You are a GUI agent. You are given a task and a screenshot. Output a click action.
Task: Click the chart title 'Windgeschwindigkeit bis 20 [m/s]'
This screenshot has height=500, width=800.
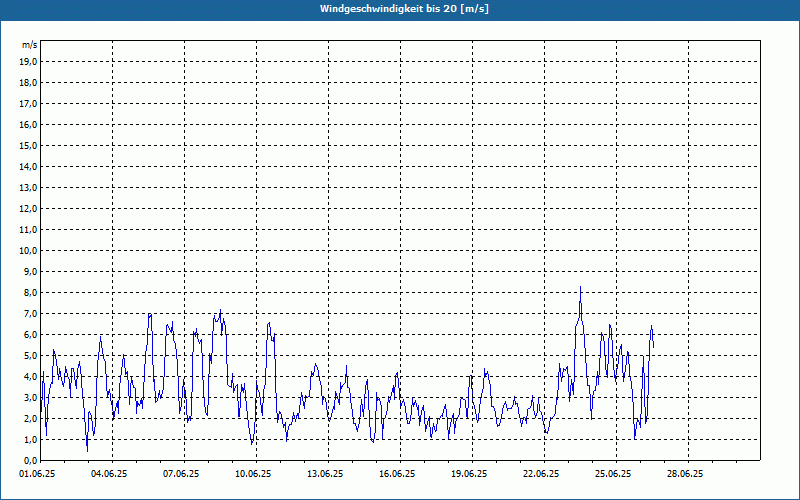(x=405, y=9)
